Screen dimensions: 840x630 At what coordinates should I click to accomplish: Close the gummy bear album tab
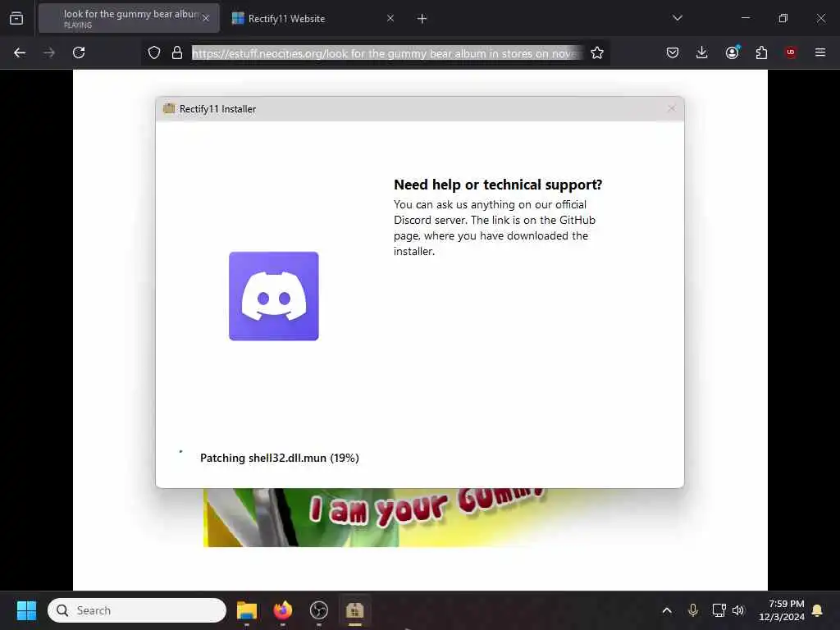(x=206, y=18)
